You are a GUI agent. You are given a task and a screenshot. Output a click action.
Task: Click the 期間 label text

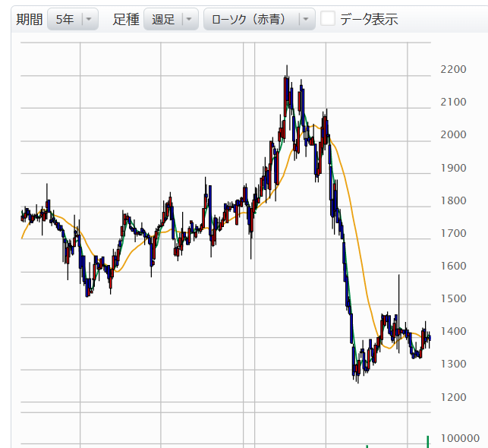tap(30, 19)
